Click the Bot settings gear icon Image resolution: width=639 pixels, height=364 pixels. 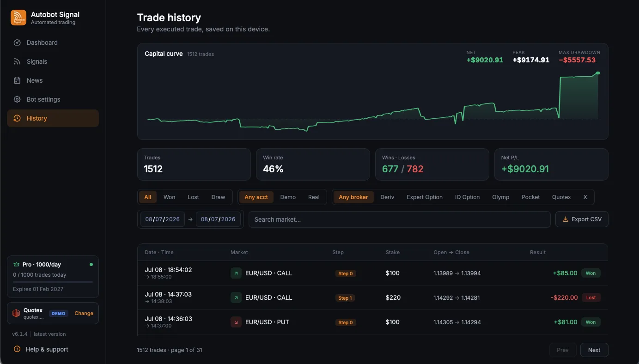[17, 99]
